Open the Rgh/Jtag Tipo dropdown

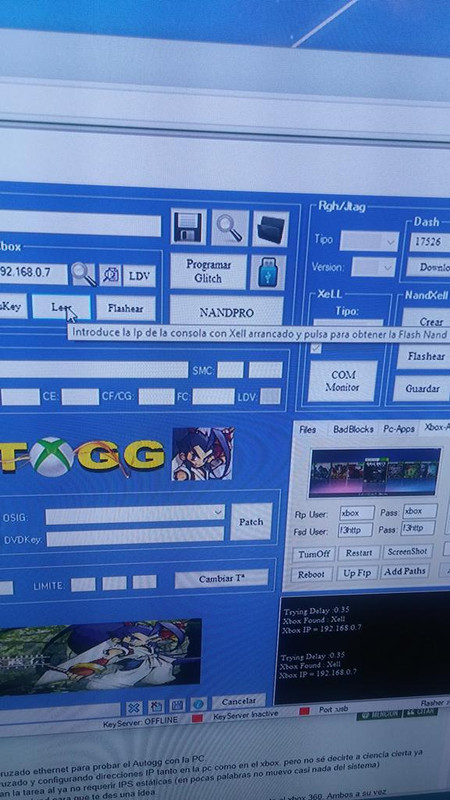[x=369, y=241]
